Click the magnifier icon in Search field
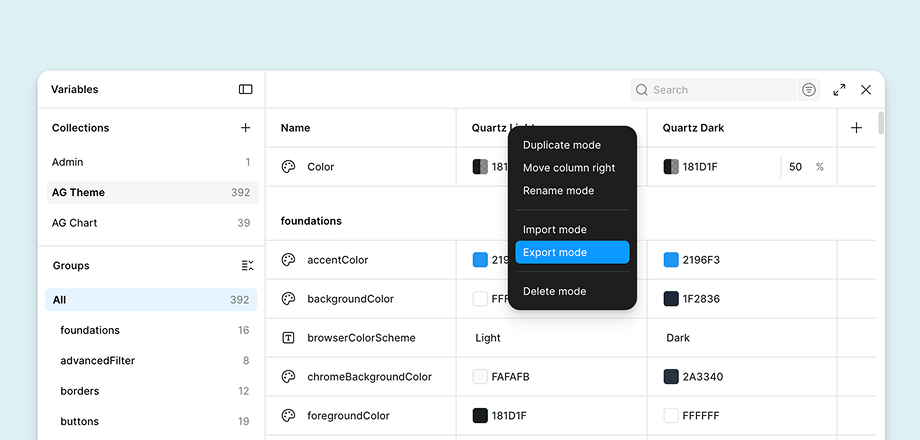 pyautogui.click(x=642, y=90)
